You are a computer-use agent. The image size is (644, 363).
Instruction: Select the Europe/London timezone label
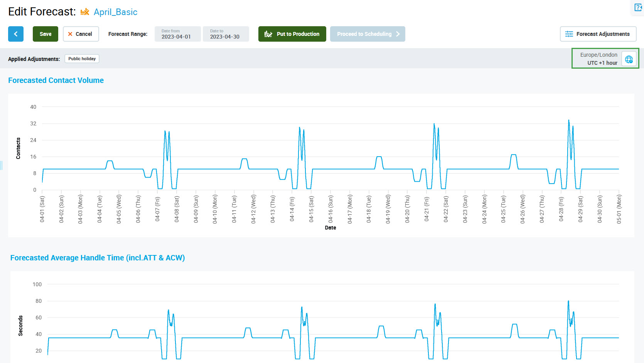coord(598,55)
